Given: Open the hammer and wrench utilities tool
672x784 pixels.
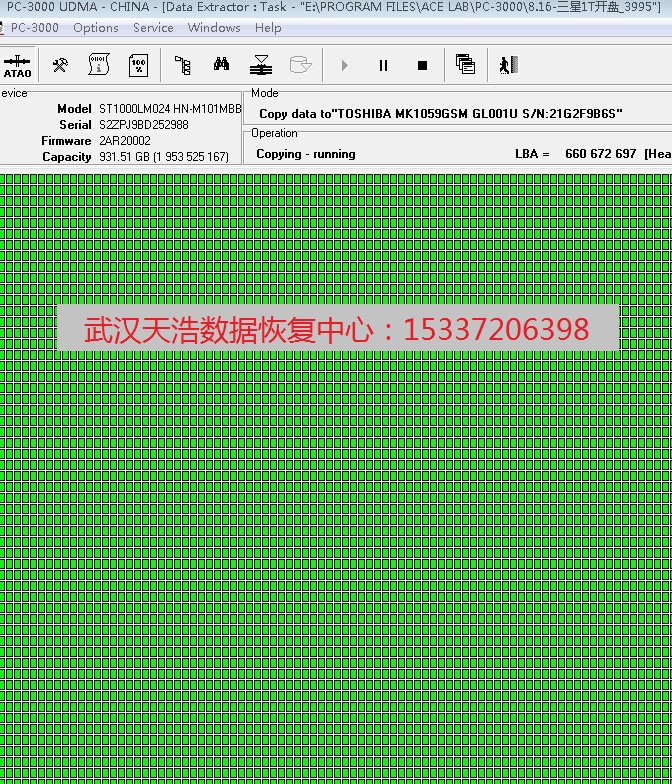Looking at the screenshot, I should (60, 65).
